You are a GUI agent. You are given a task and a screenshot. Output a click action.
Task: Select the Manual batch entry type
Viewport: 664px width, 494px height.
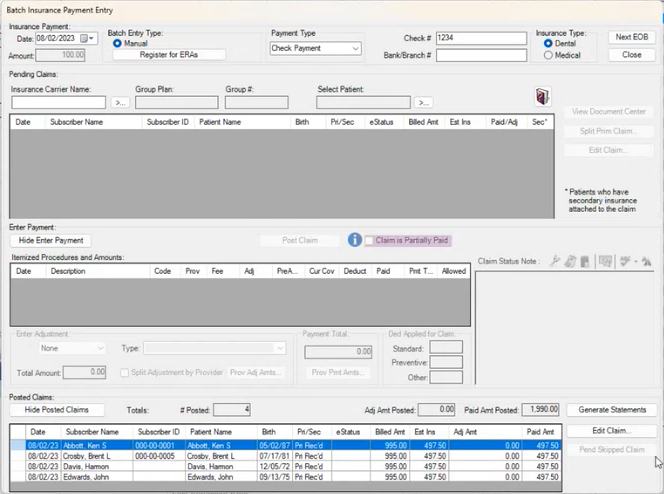point(118,43)
